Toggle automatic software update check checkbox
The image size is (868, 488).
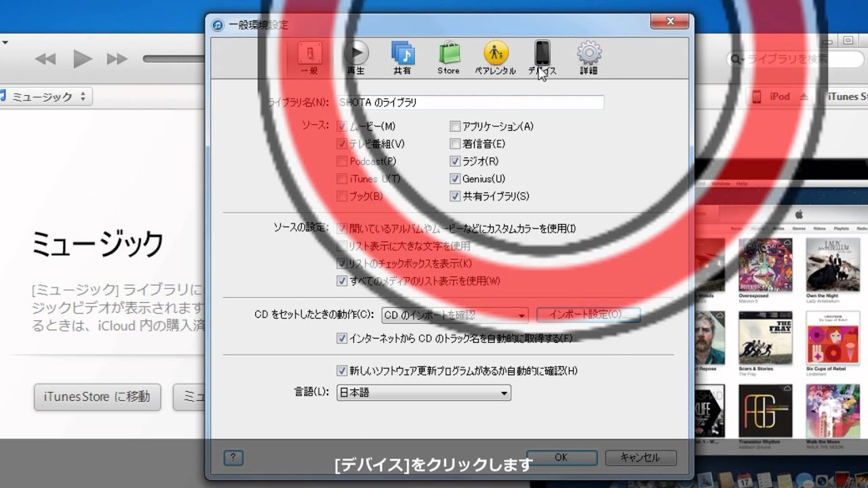click(342, 371)
